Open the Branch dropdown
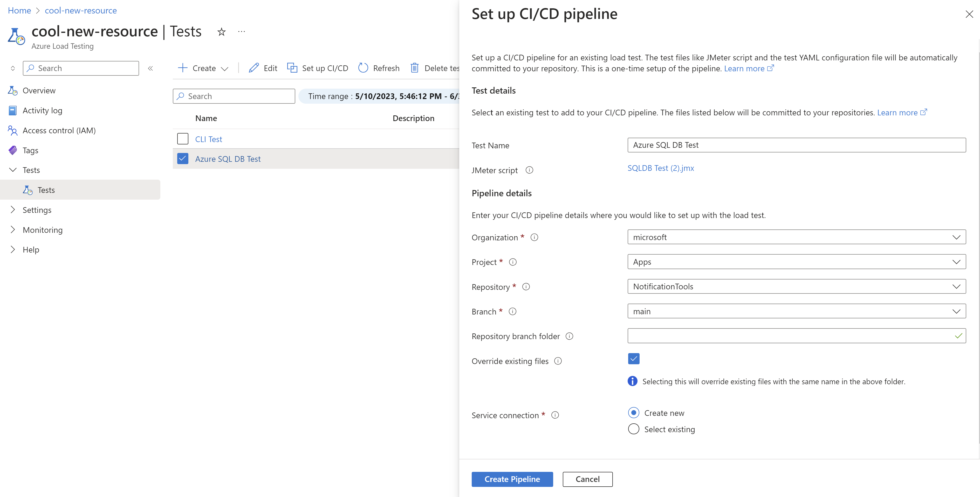The height and width of the screenshot is (497, 980). coord(796,311)
